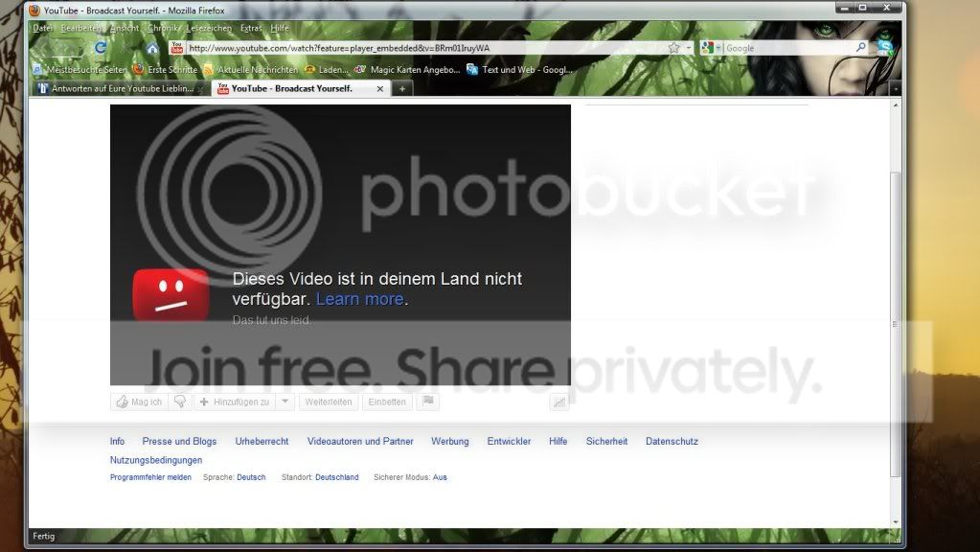Screen dimensions: 980x552
Task: Open the Lesezeichen menu
Action: (209, 28)
